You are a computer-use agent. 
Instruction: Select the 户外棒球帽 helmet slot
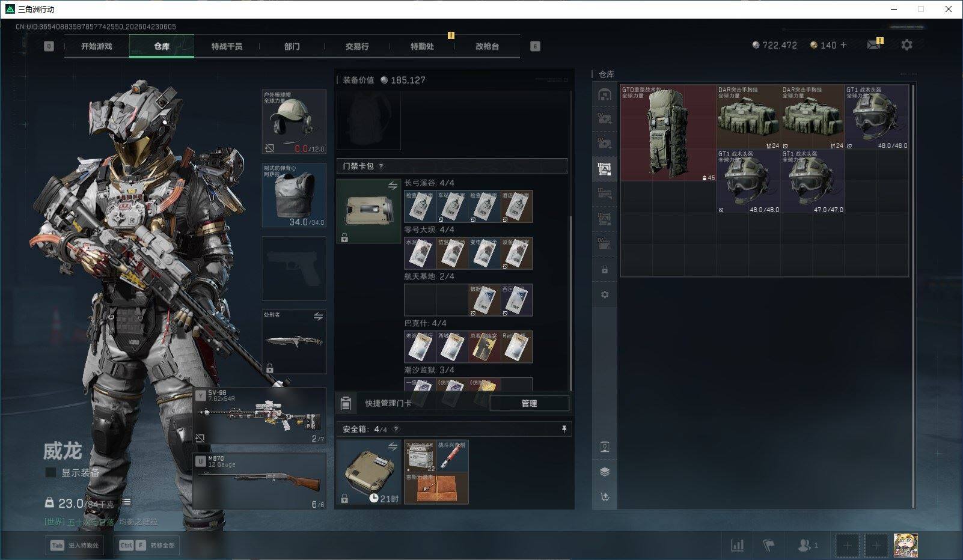click(x=294, y=122)
